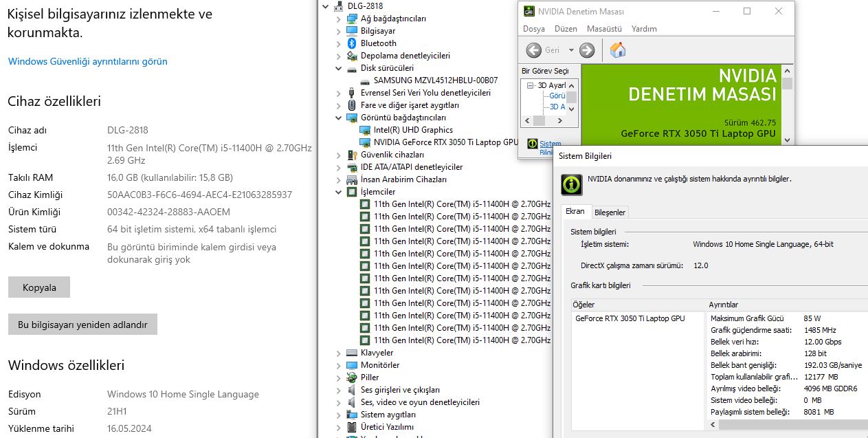Click the graphics details horizontal scrollbar
Image resolution: width=868 pixels, height=438 pixels.
[788, 425]
